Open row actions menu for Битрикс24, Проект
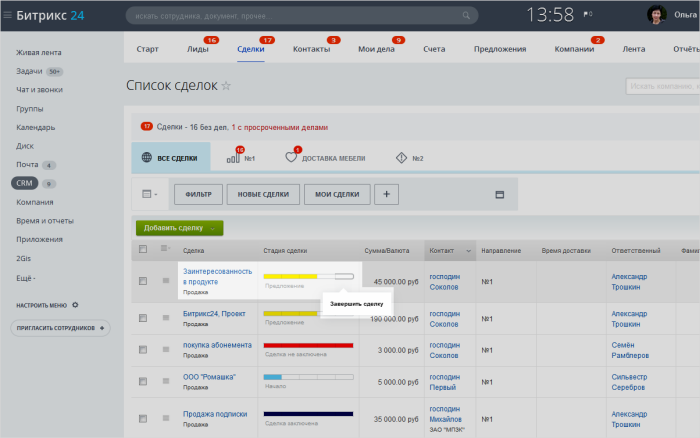The image size is (700, 438). pos(166,318)
